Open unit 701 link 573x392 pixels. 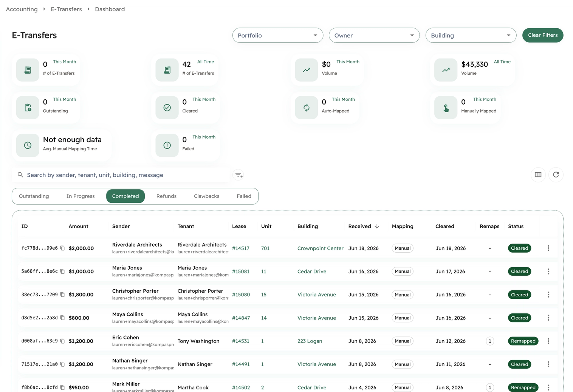pos(265,248)
